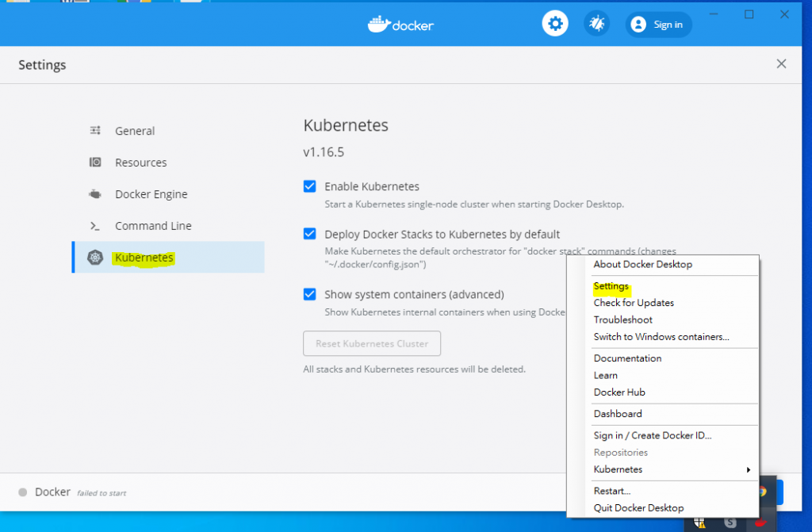Click the grey Docker status indicator dot

coord(23,492)
